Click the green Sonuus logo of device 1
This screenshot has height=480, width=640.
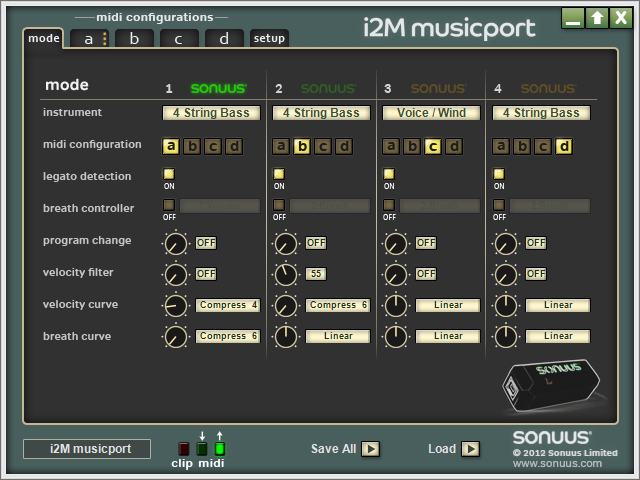point(218,88)
